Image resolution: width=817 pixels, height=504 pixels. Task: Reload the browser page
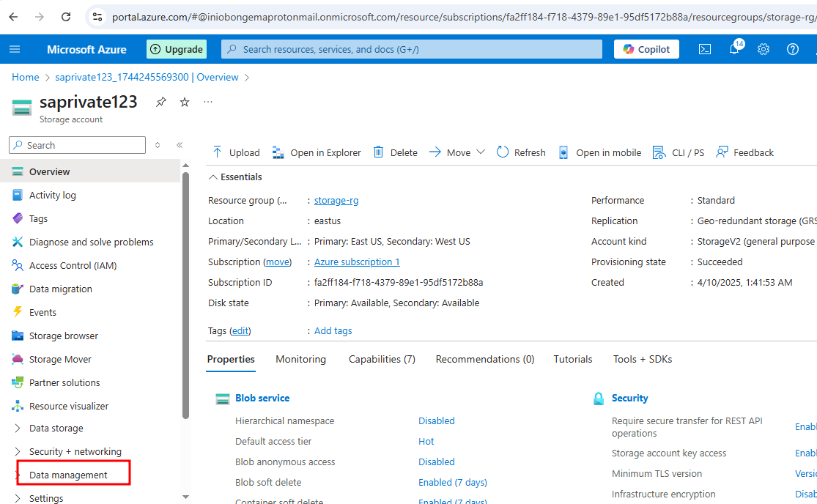click(x=66, y=17)
